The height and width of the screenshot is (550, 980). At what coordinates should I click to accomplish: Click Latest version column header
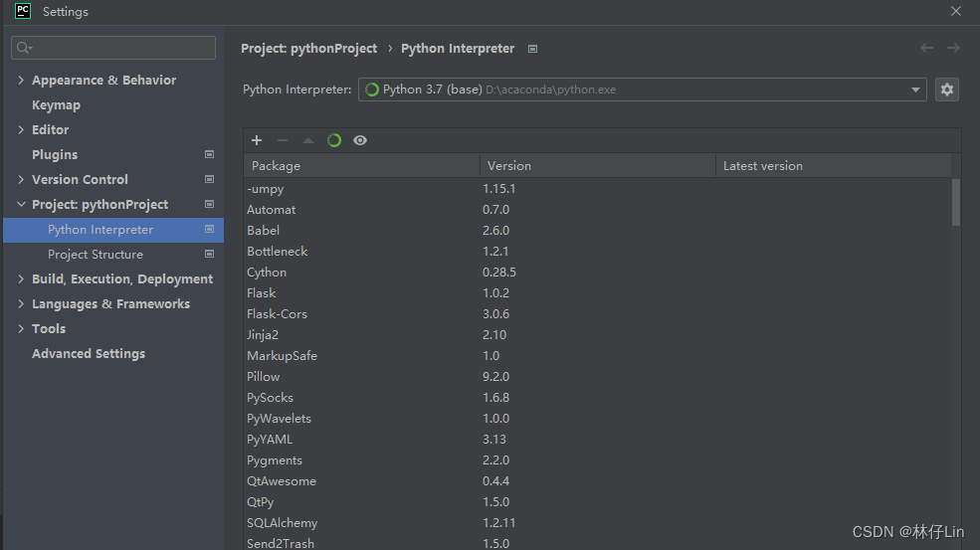pyautogui.click(x=833, y=166)
